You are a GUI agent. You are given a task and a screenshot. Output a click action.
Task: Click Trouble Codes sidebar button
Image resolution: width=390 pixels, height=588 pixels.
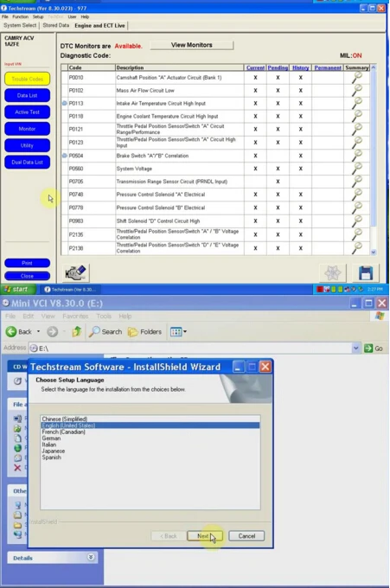[27, 79]
